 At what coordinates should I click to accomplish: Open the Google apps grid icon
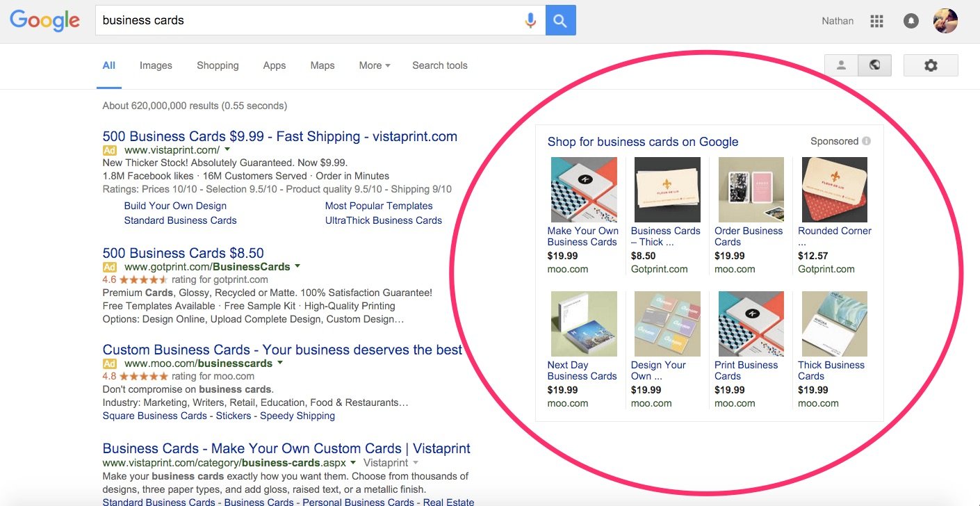point(876,21)
